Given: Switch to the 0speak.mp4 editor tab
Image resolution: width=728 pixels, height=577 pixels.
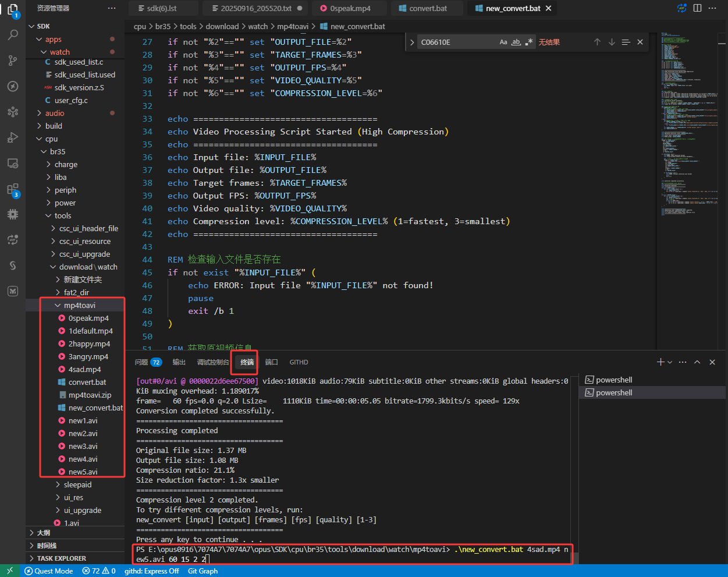Looking at the screenshot, I should tap(350, 8).
